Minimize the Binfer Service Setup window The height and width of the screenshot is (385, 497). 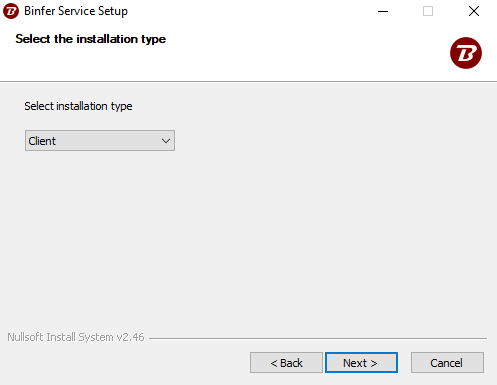[383, 11]
